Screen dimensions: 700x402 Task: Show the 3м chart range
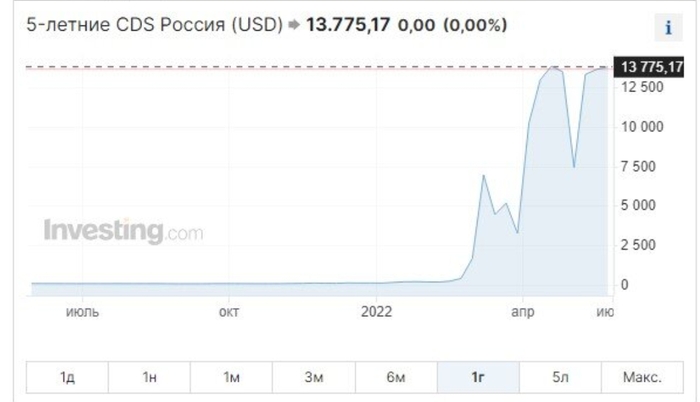pos(314,377)
